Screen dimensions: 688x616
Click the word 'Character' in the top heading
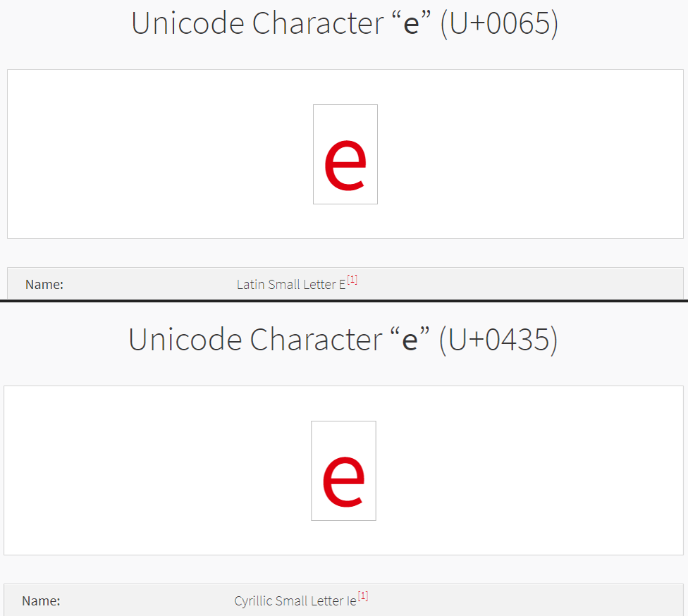(x=318, y=23)
